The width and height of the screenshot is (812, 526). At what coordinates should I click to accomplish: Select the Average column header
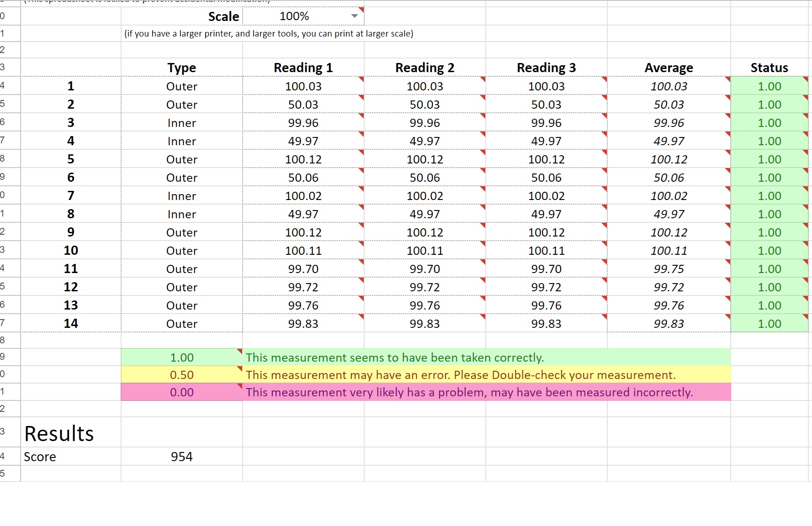pos(669,67)
